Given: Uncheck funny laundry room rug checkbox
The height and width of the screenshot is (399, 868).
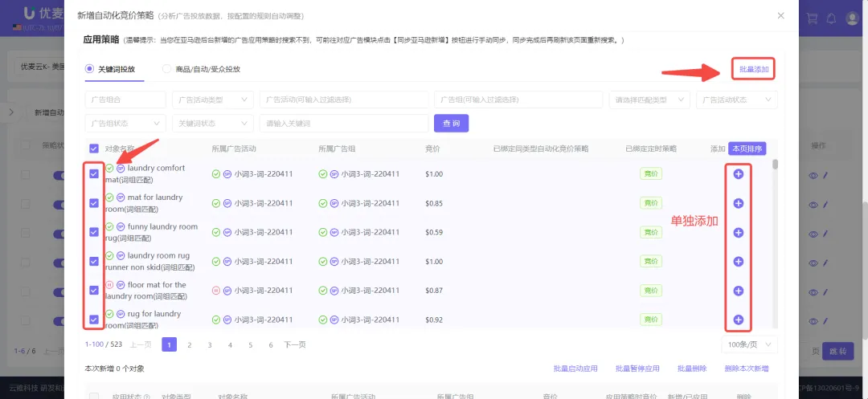Looking at the screenshot, I should point(94,233).
